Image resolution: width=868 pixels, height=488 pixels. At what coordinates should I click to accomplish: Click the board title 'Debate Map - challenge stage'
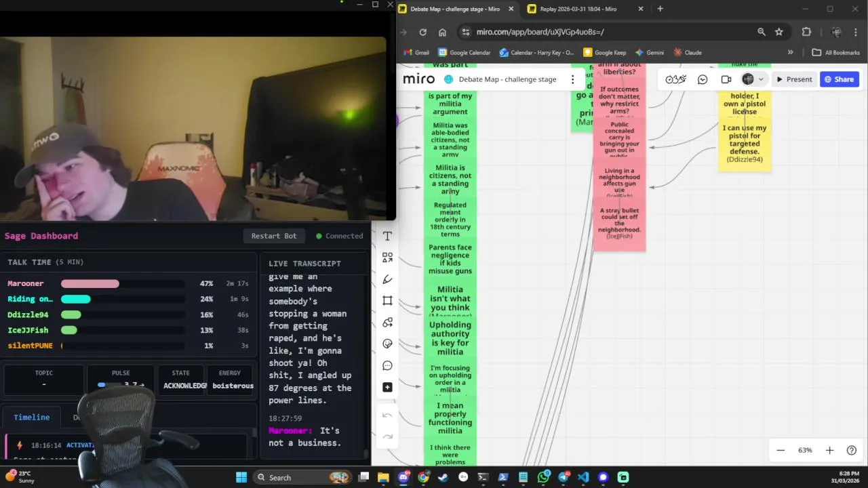(507, 79)
